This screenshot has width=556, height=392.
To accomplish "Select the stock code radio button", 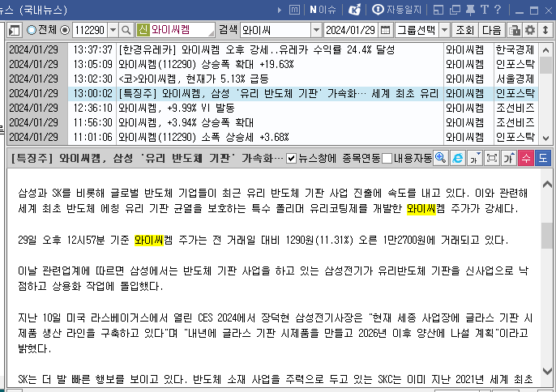I will coord(65,30).
